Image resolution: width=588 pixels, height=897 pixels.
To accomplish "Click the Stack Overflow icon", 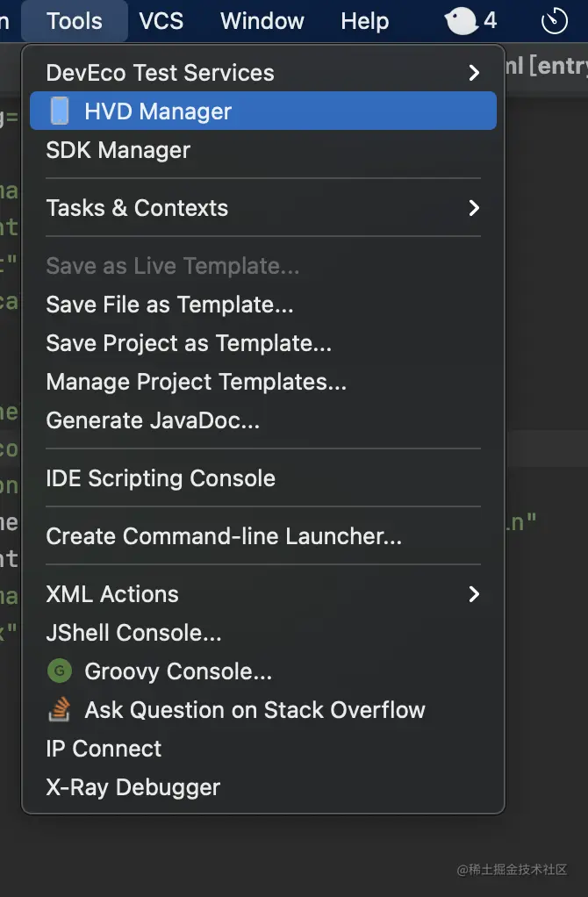I will (60, 710).
